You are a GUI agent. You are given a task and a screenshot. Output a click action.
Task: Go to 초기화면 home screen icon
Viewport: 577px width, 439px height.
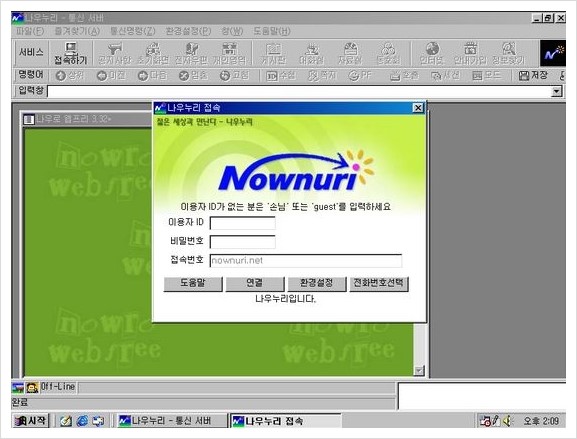pyautogui.click(x=153, y=53)
